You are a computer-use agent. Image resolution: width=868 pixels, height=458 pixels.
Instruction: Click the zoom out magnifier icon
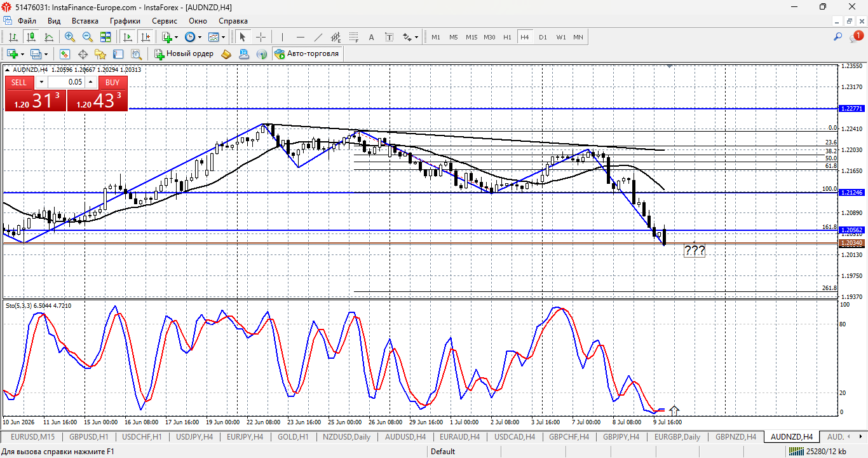[x=87, y=37]
